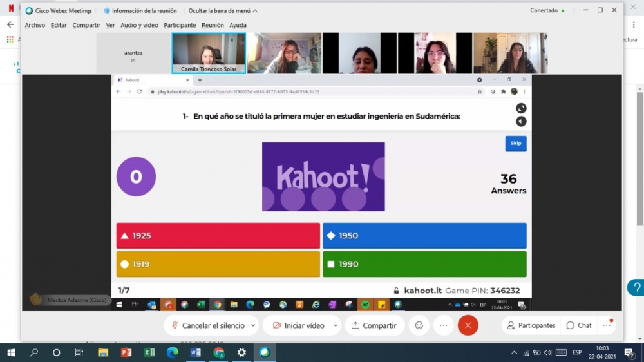Click extensions puzzle icon in shared browser
Image resolution: width=644 pixels, height=362 pixels.
point(503,91)
